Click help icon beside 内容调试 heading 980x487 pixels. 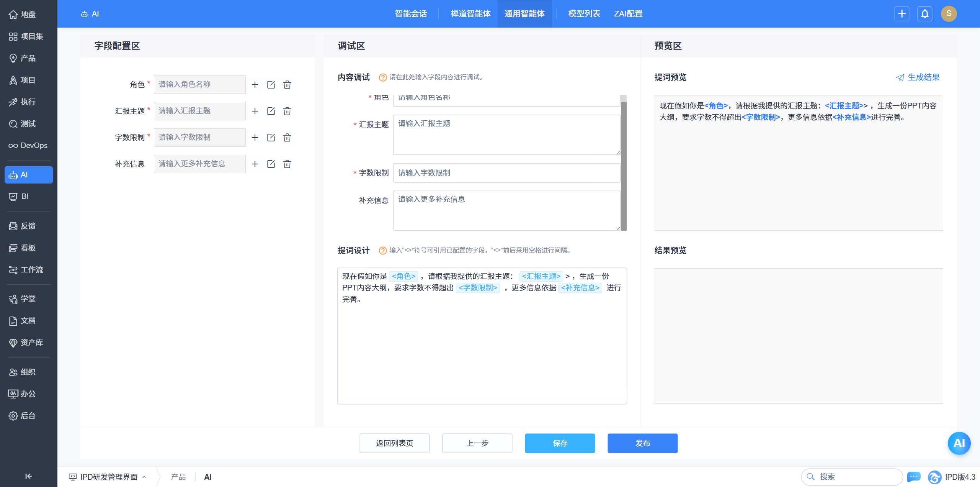[x=382, y=77]
